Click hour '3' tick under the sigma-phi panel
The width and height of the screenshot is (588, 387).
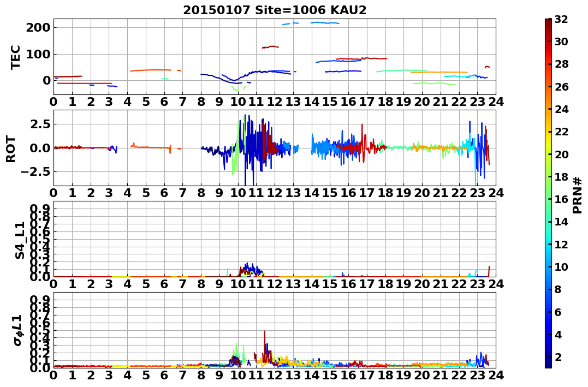click(109, 375)
